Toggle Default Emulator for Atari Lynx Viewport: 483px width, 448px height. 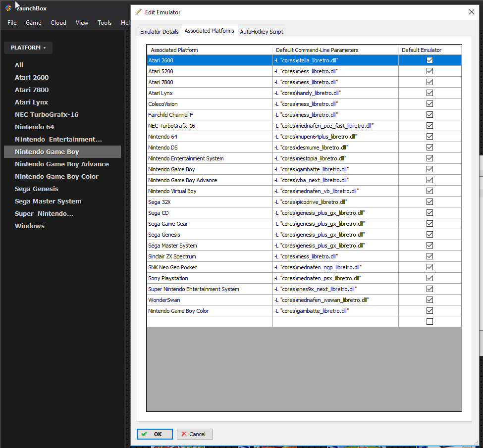pos(429,93)
